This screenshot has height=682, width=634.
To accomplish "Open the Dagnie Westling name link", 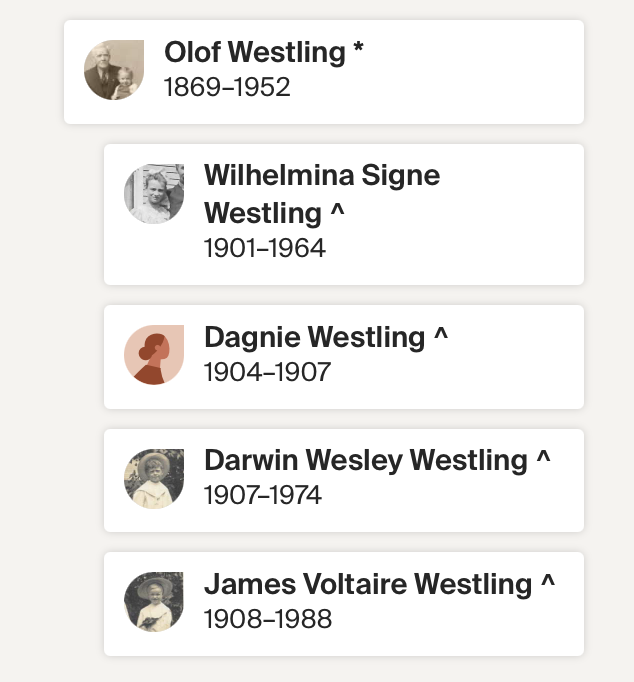I will coord(314,338).
